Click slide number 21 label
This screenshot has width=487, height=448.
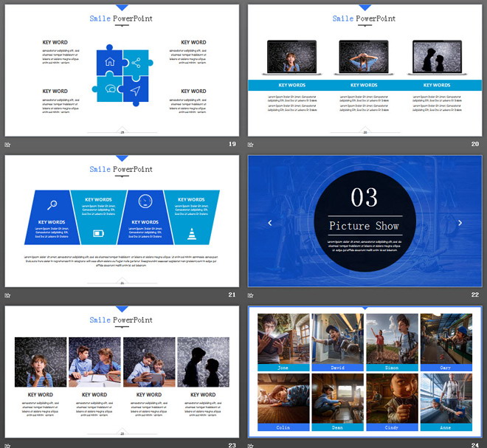point(232,294)
